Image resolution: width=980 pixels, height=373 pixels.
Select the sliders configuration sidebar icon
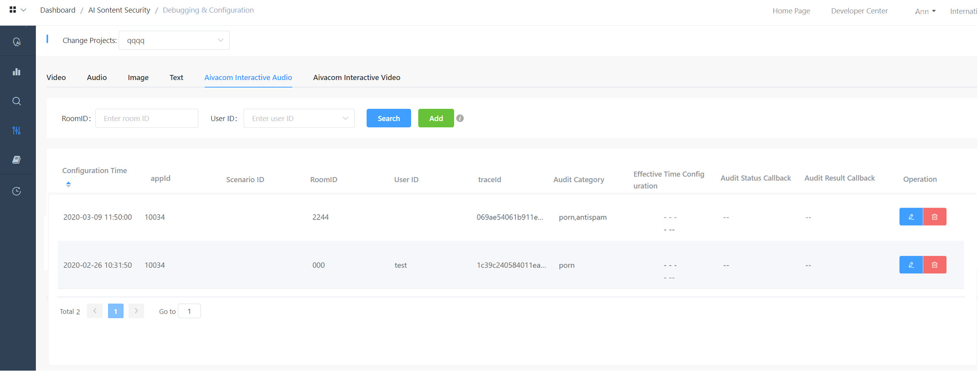click(17, 131)
